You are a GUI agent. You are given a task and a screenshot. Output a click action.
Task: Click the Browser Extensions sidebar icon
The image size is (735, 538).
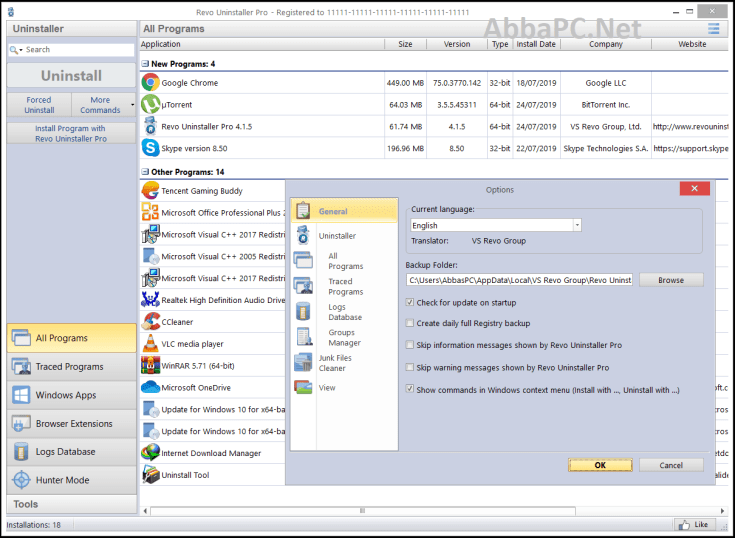click(21, 424)
